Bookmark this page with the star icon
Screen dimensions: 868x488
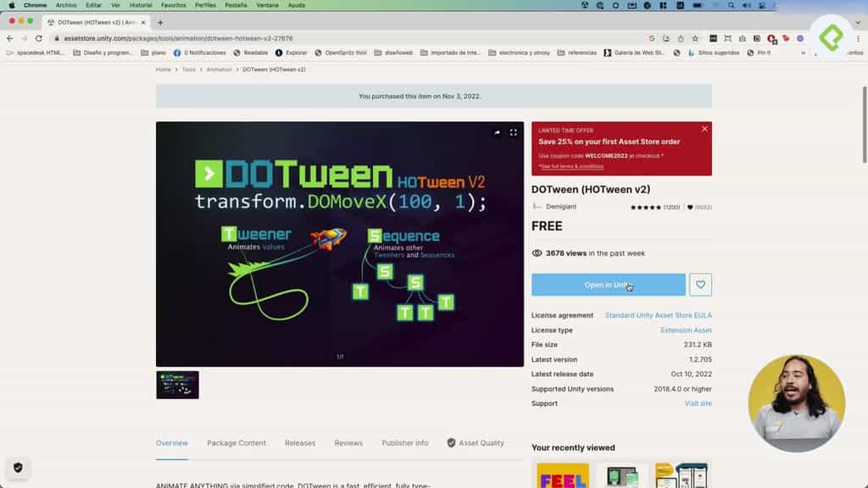(x=695, y=38)
